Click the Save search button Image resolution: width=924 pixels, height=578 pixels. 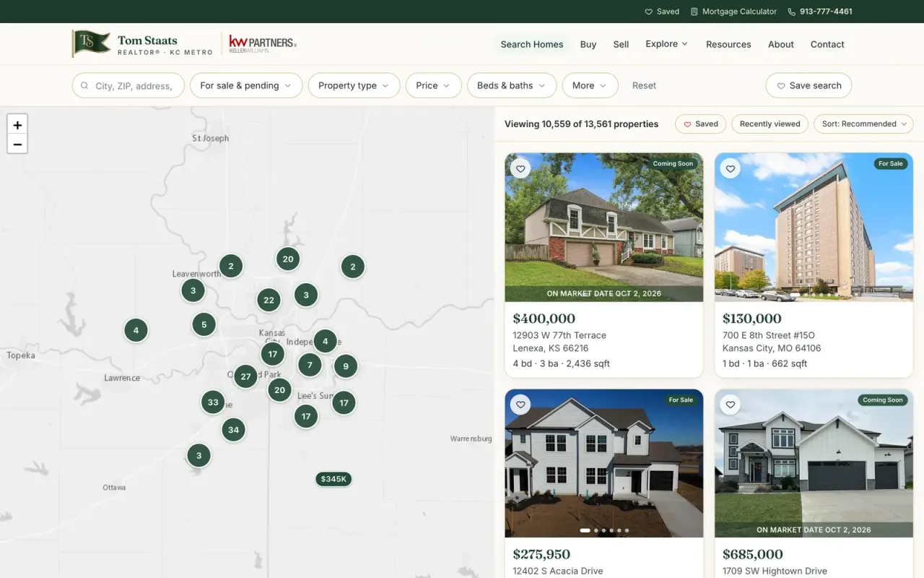point(808,85)
